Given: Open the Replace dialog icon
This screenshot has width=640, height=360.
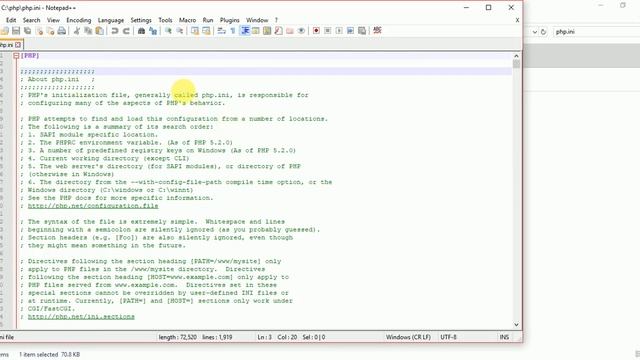Looking at the screenshot, I should point(153,31).
